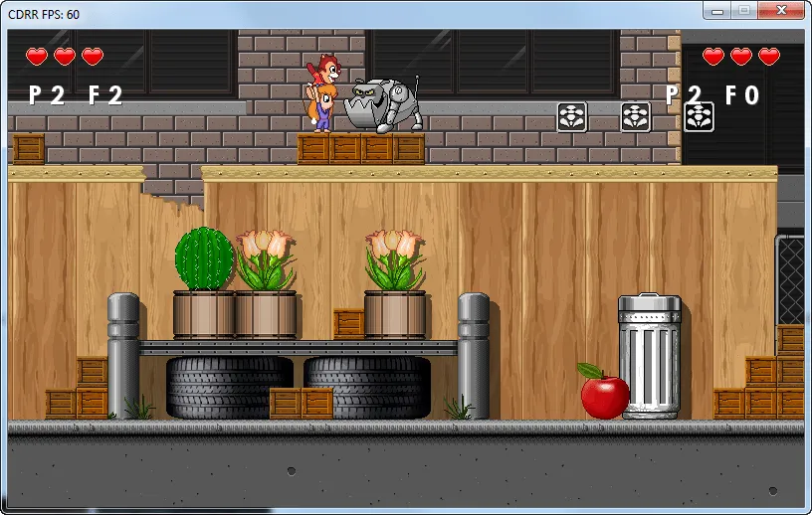Screen dimensions: 812x515
Task: Click the left stacked tire under the shelf
Action: point(230,387)
